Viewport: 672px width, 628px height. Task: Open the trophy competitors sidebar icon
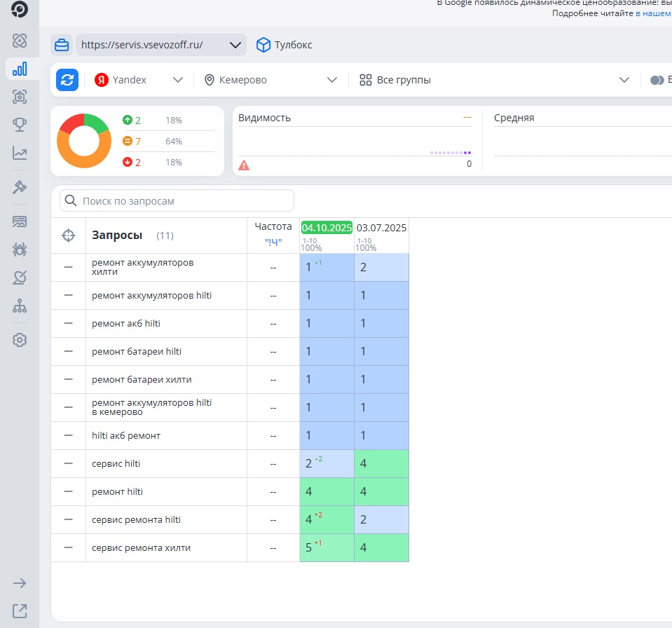pyautogui.click(x=20, y=125)
